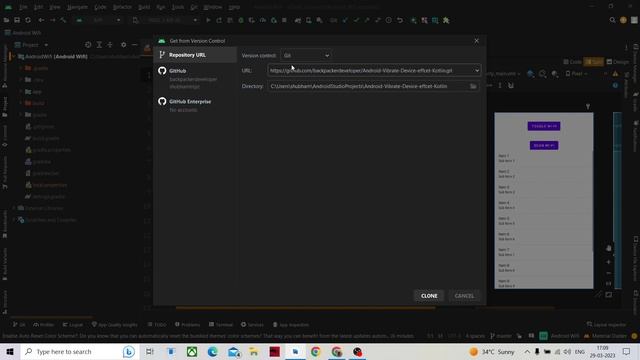640x360 pixels.
Task: Open the File menu
Action: pos(23,7)
